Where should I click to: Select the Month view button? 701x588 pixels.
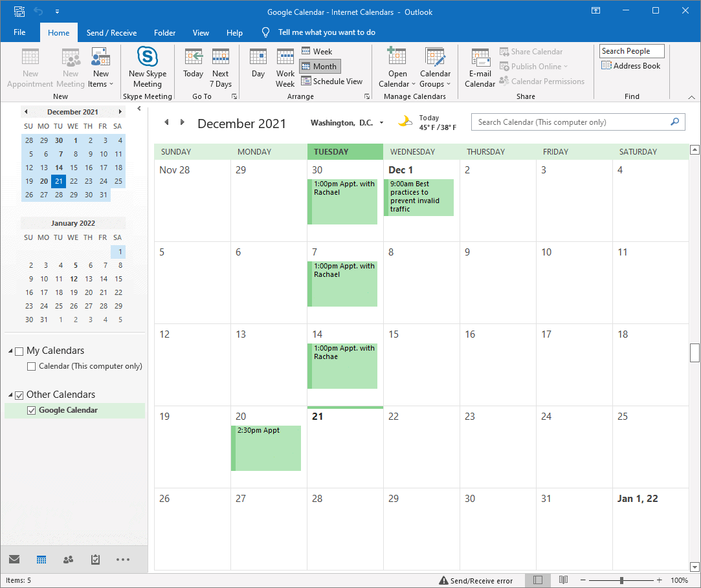coord(319,66)
